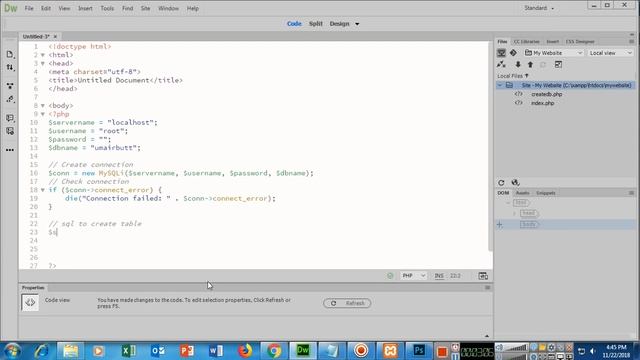
Task: Open the Properties panel options menu
Action: 487,288
